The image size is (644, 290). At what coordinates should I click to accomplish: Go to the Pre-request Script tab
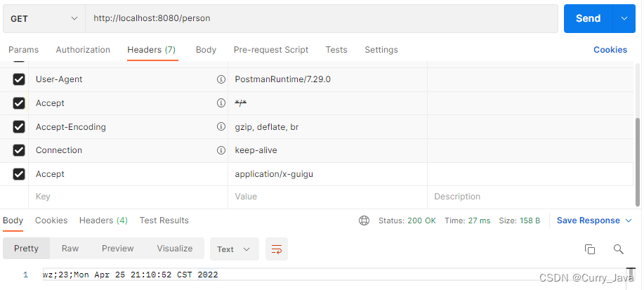[271, 50]
